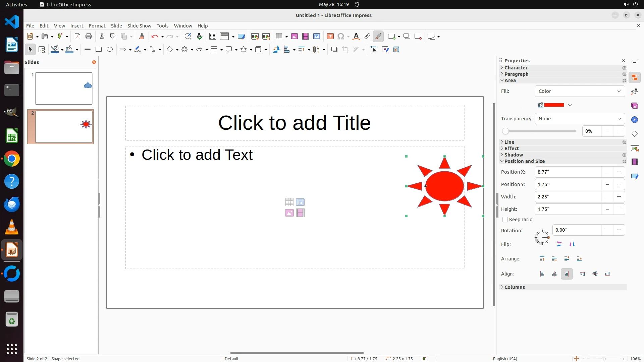Image resolution: width=644 pixels, height=362 pixels.
Task: Enable the Keep ratio checkbox
Action: 505,220
